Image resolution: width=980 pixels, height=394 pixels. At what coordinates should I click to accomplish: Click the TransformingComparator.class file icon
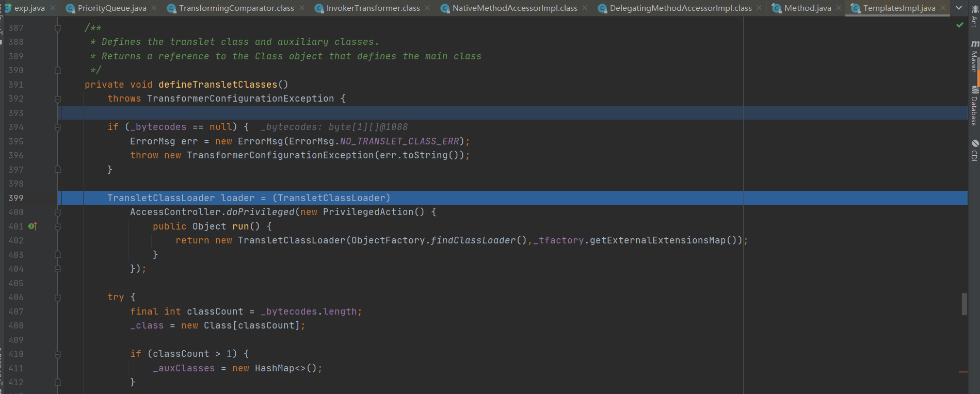pyautogui.click(x=172, y=8)
